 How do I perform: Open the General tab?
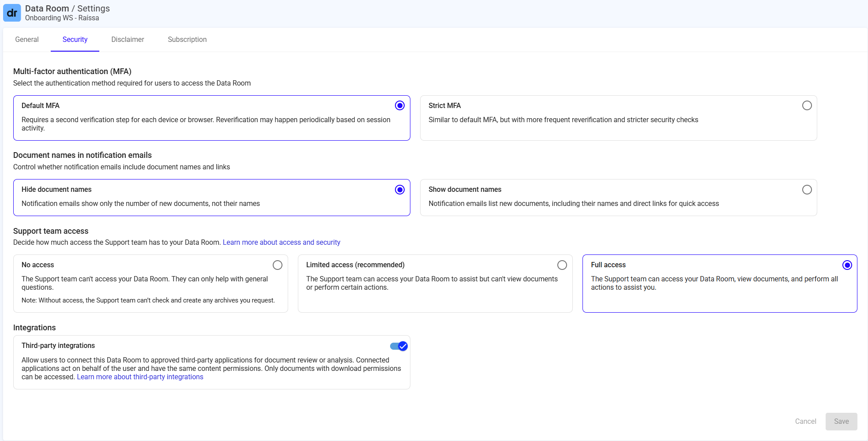pyautogui.click(x=27, y=40)
